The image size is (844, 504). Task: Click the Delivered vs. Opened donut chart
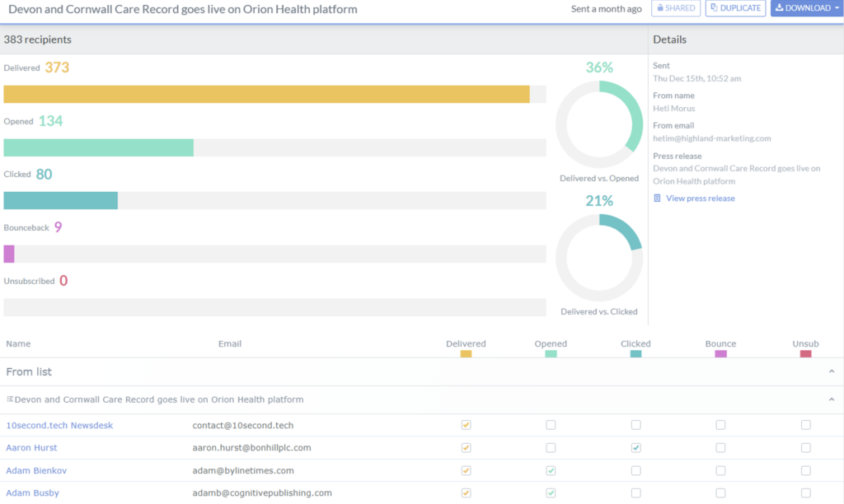(599, 124)
